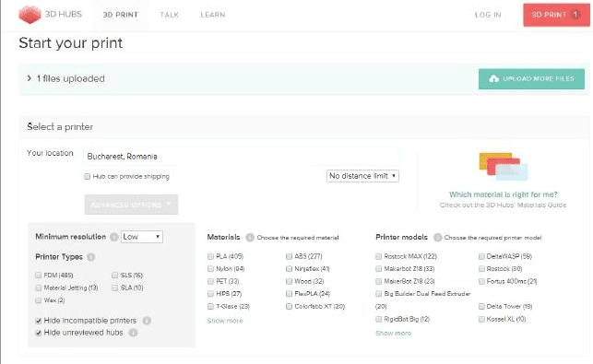Click the Your location input field
Image resolution: width=593 pixels, height=364 pixels.
[x=241, y=157]
